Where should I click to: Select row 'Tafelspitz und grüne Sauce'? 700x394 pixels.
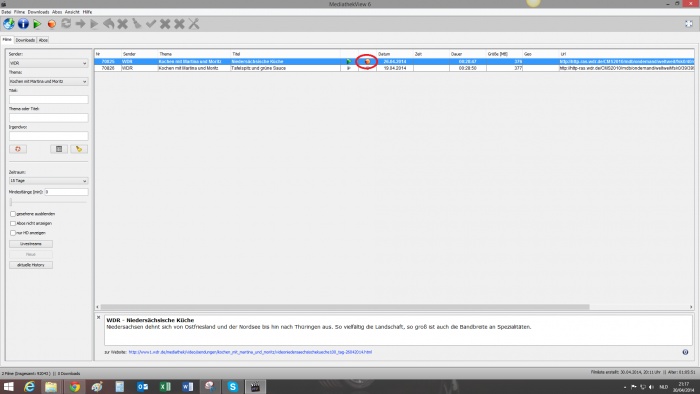[394, 68]
